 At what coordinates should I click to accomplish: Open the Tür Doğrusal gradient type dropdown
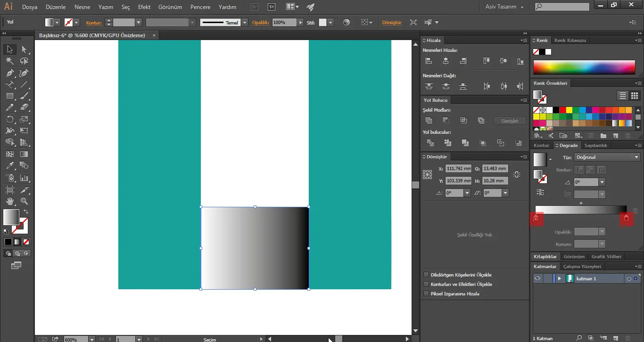[607, 157]
